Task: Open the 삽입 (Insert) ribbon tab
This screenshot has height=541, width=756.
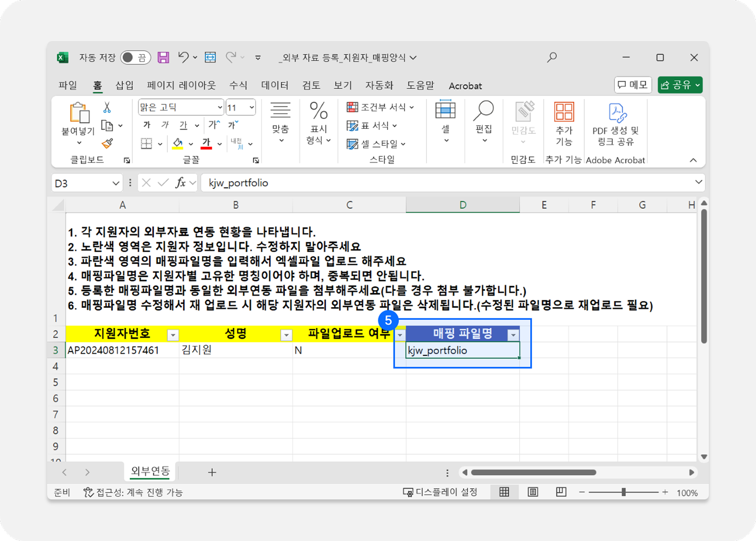Action: [124, 85]
